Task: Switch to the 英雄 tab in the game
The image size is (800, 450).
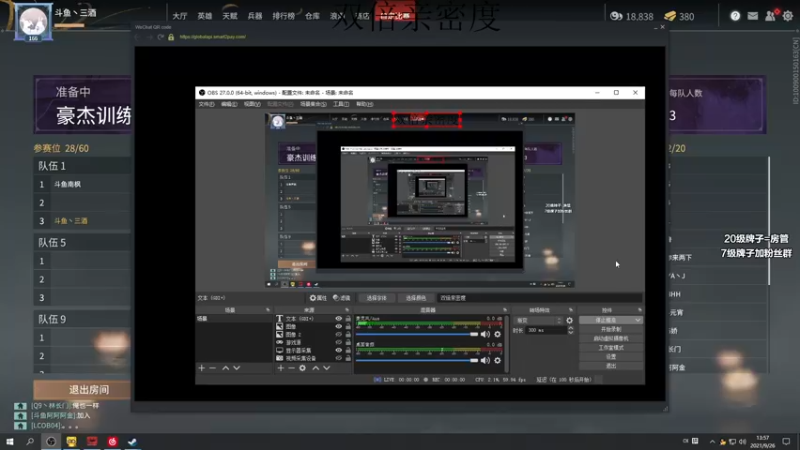Action: click(205, 16)
